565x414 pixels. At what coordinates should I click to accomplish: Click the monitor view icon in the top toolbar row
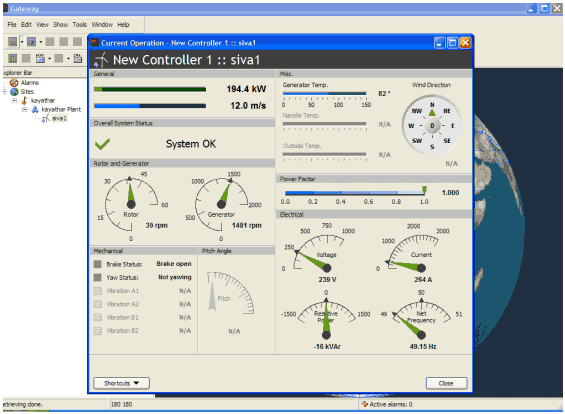point(31,42)
